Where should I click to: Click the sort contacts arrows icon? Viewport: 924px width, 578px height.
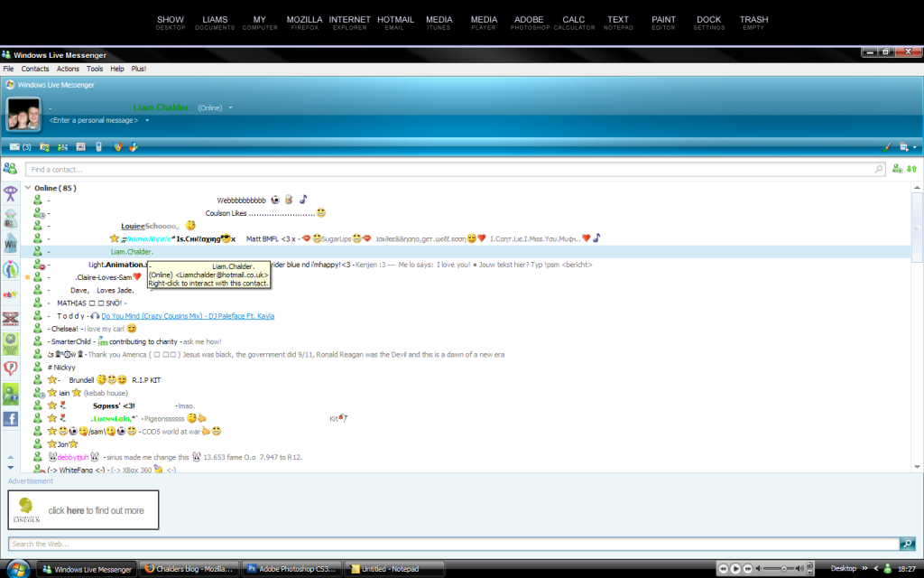pyautogui.click(x=911, y=169)
